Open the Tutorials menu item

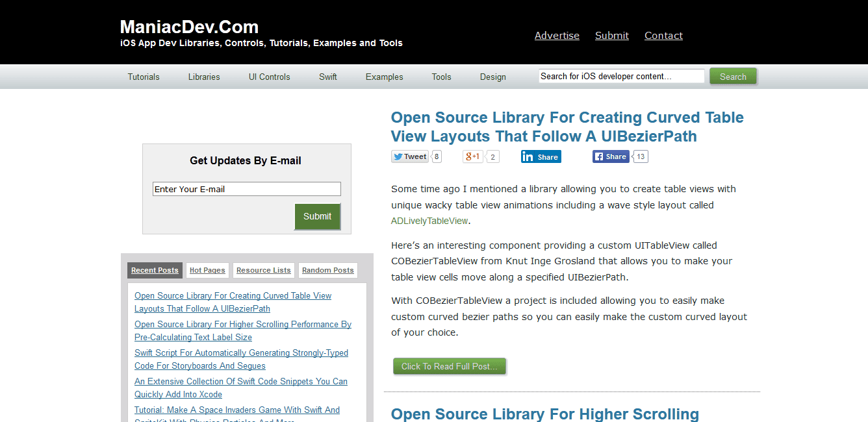tap(144, 77)
